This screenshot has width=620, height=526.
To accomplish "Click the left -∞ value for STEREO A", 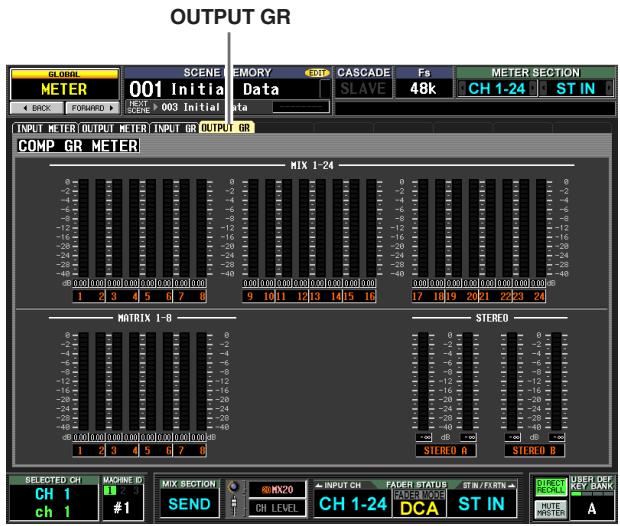I will (423, 437).
